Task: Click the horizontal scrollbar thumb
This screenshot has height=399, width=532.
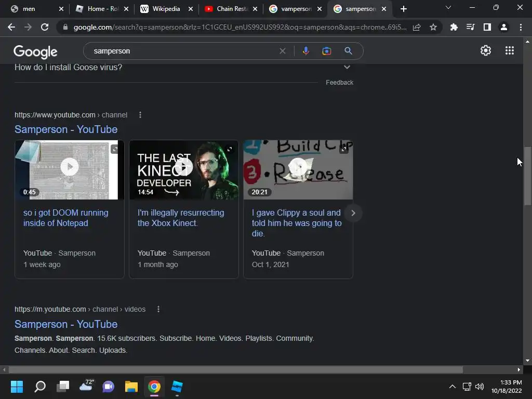Action: tap(235, 369)
